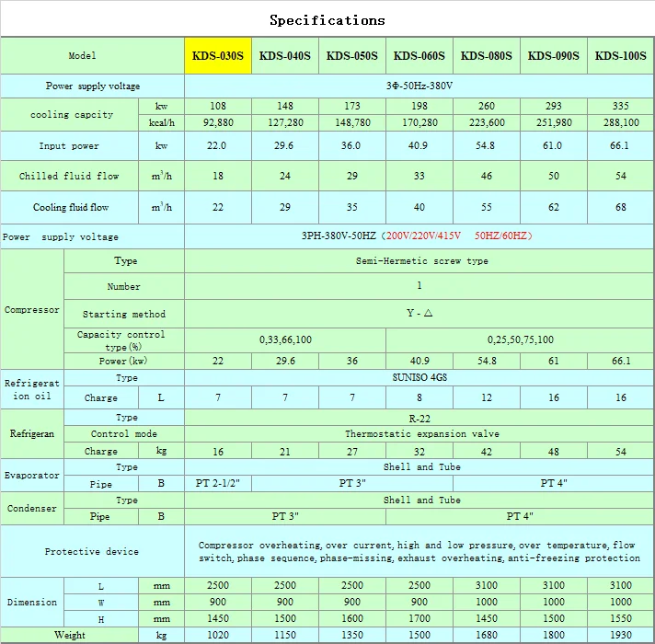Image resolution: width=655 pixels, height=644 pixels.
Task: Click the Condenser row label
Action: [32, 508]
